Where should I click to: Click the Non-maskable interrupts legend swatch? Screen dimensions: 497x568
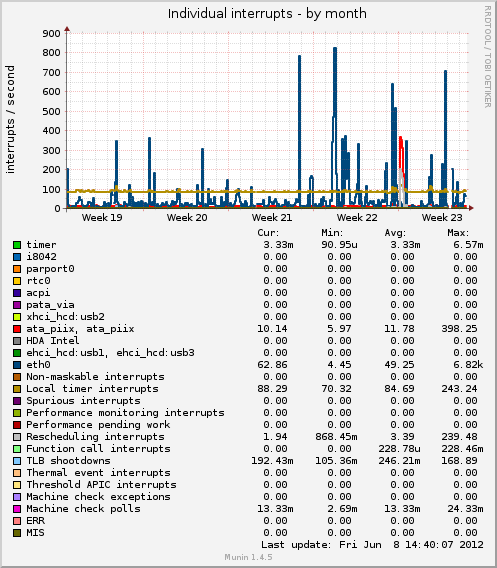pyautogui.click(x=17, y=377)
